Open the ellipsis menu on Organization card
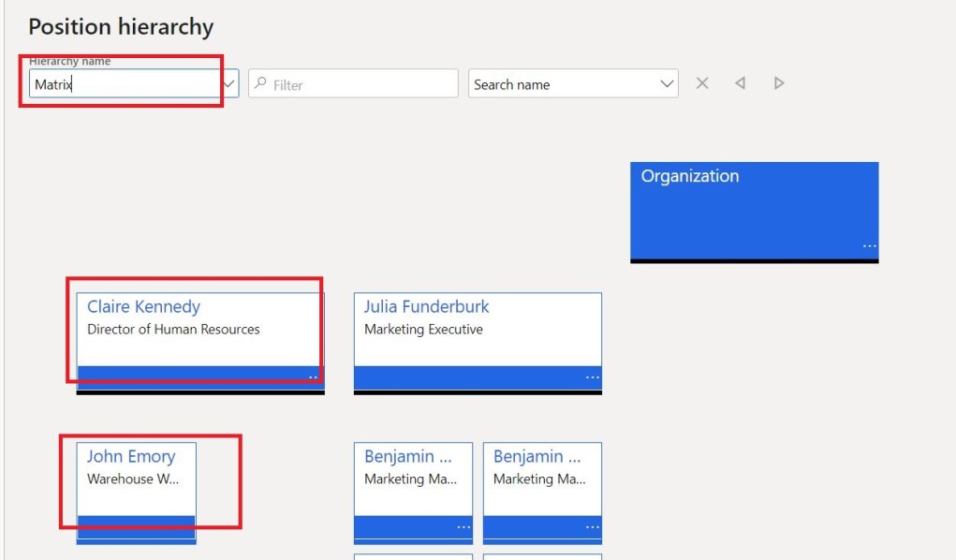The height and width of the screenshot is (560, 956). [870, 244]
